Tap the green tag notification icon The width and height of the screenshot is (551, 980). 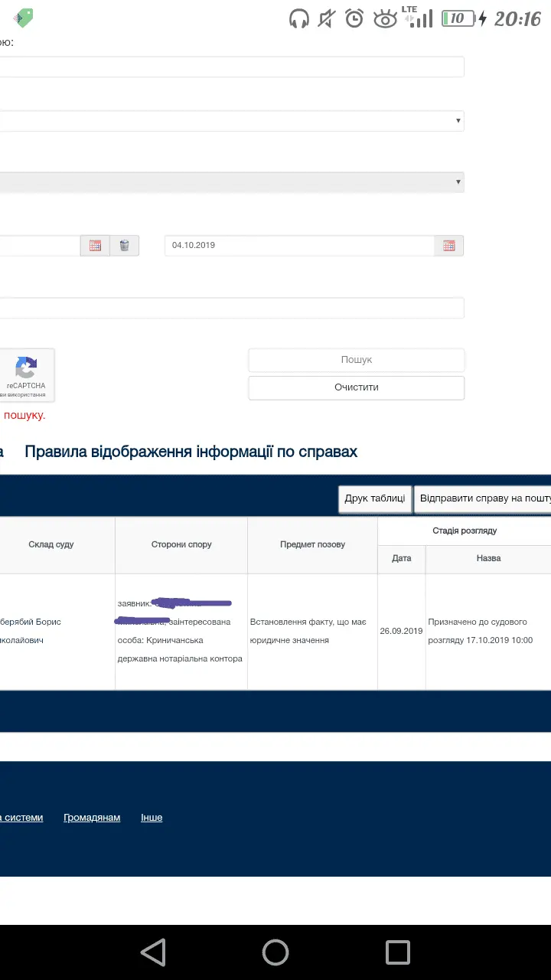[24, 18]
